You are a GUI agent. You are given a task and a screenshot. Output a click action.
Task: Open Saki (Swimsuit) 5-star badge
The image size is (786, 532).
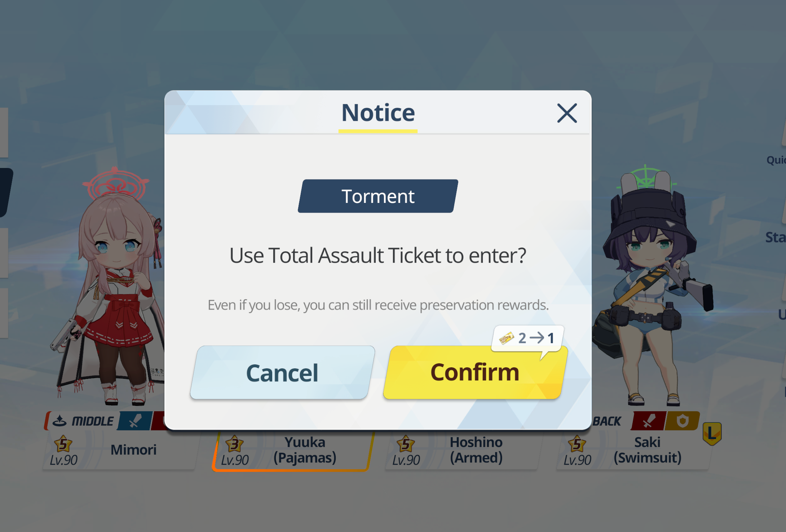577,444
